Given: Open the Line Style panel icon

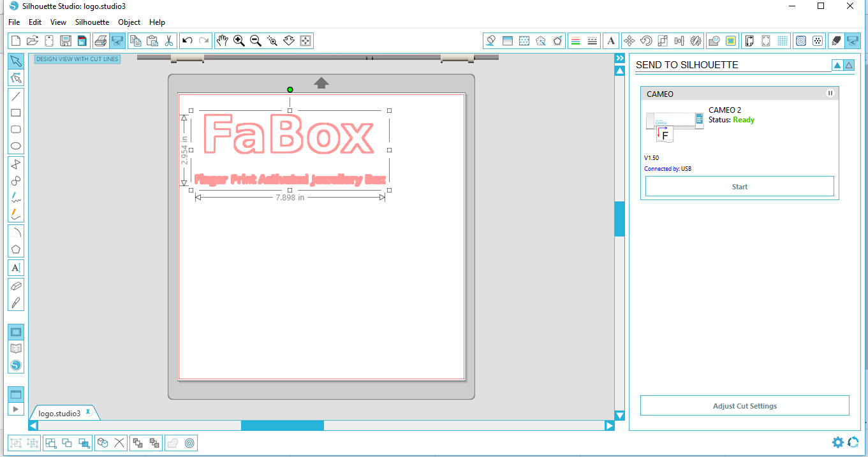Looking at the screenshot, I should [592, 41].
